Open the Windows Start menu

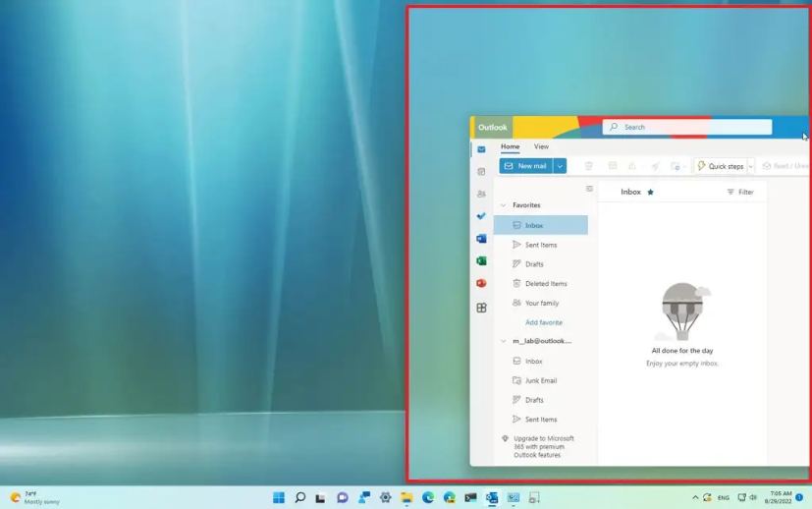point(279,497)
